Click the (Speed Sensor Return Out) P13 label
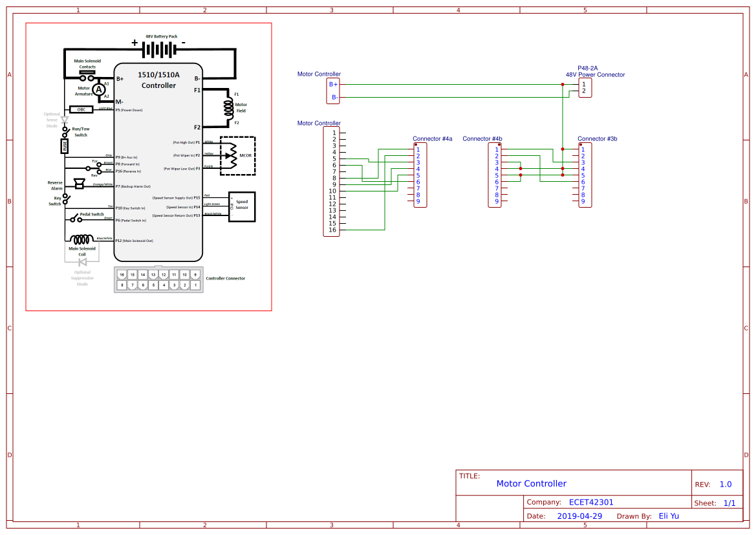Image resolution: width=756 pixels, height=535 pixels. (x=176, y=215)
